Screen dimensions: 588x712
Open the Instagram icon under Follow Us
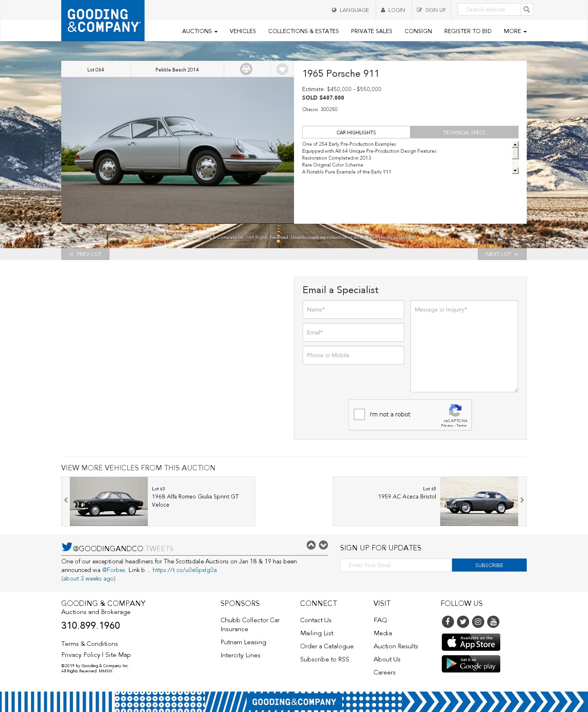[x=478, y=622]
